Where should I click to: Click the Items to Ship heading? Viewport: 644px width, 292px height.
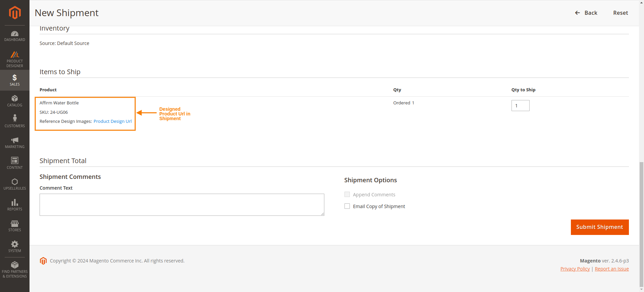coord(60,72)
